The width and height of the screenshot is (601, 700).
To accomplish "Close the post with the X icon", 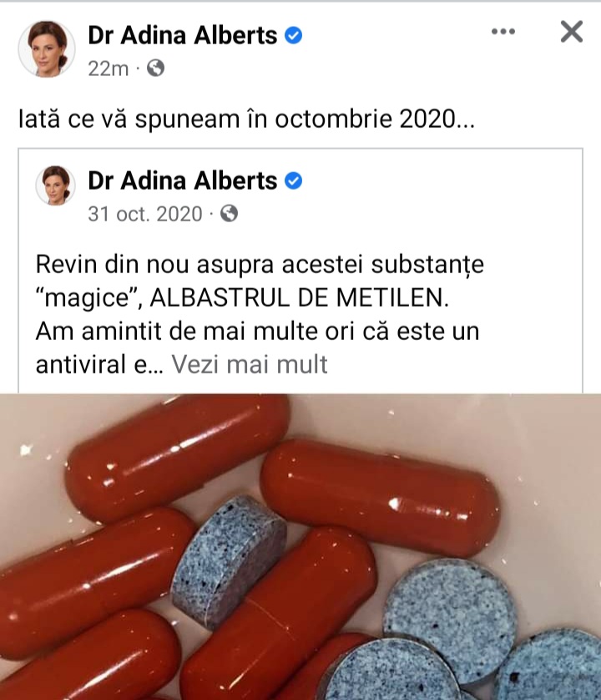I will [572, 32].
